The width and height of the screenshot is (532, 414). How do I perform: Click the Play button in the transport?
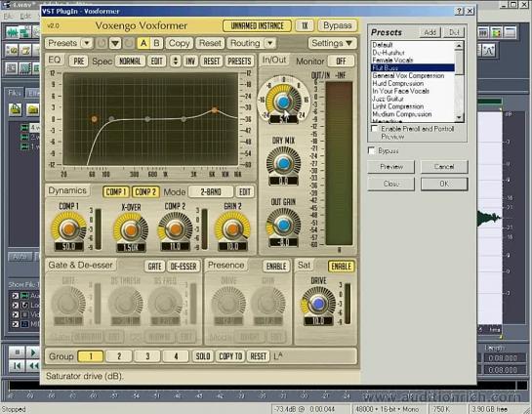tap(33, 352)
